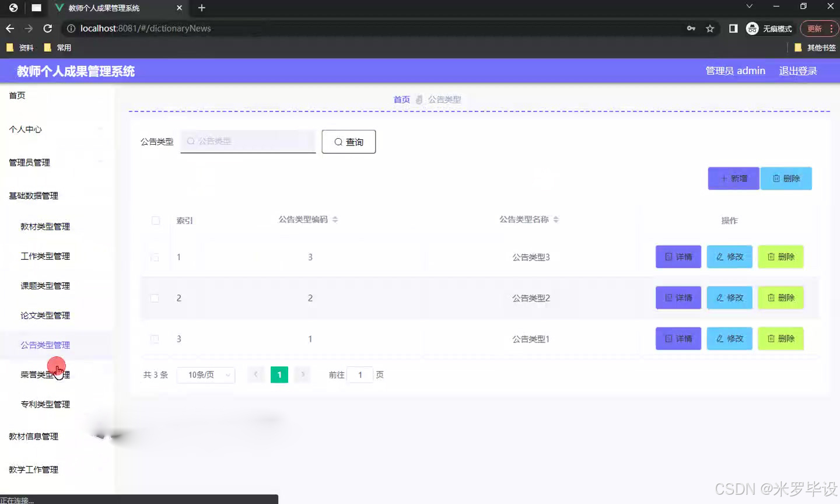Viewport: 840px width, 504px height.
Task: Click 删除 for 公告类型2 row
Action: [x=780, y=297]
